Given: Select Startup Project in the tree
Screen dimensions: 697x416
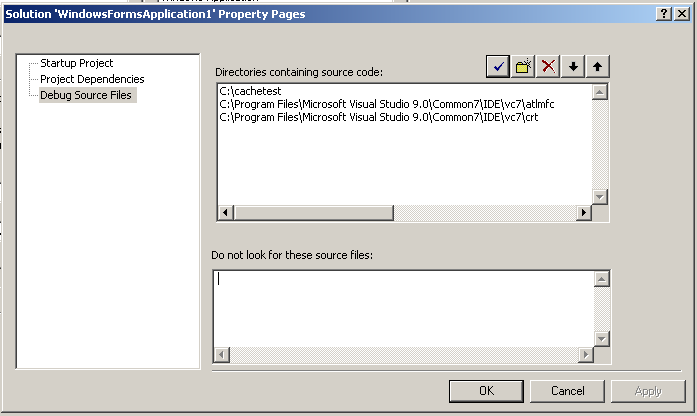Looking at the screenshot, I should coord(76,63).
